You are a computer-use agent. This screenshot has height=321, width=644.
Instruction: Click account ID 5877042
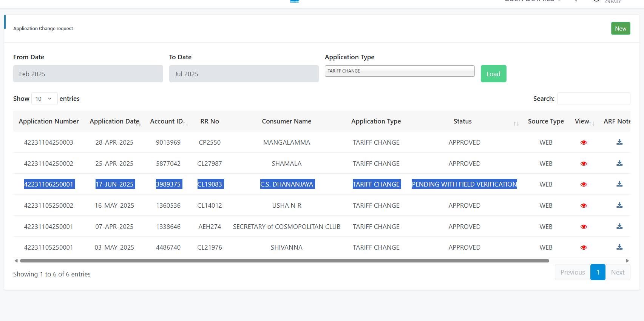[168, 164]
